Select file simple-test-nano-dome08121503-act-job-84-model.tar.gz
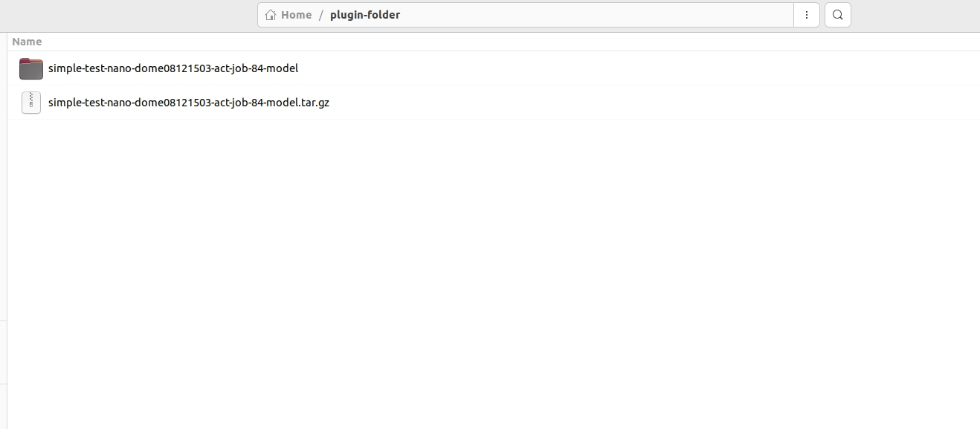Screen dimensions: 980x429 [x=189, y=103]
